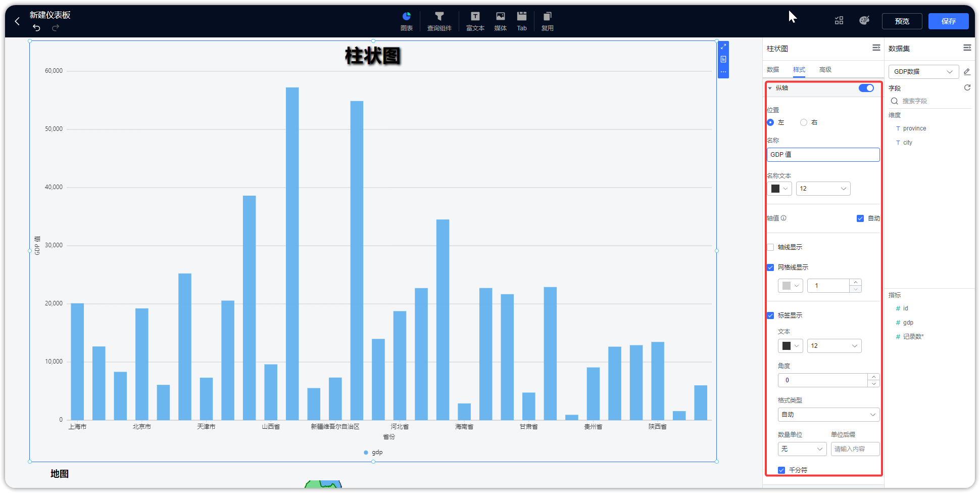Select the 右 position radio button

[804, 122]
